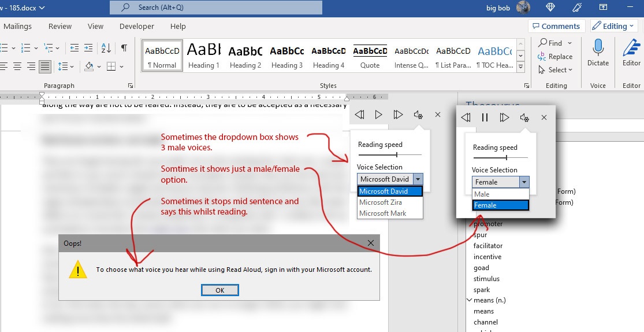Click OK in the Oops dialog
Image resolution: width=644 pixels, height=332 pixels.
[x=219, y=290]
